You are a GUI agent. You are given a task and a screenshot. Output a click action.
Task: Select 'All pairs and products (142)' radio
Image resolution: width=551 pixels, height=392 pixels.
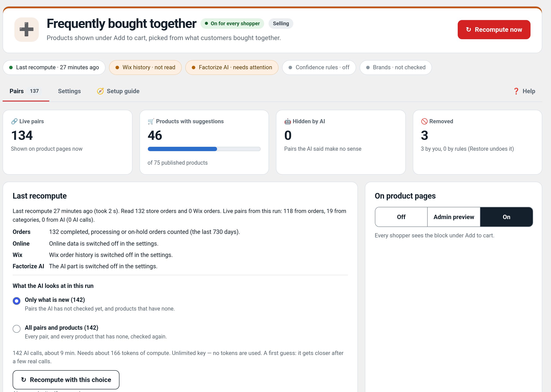pyautogui.click(x=16, y=328)
